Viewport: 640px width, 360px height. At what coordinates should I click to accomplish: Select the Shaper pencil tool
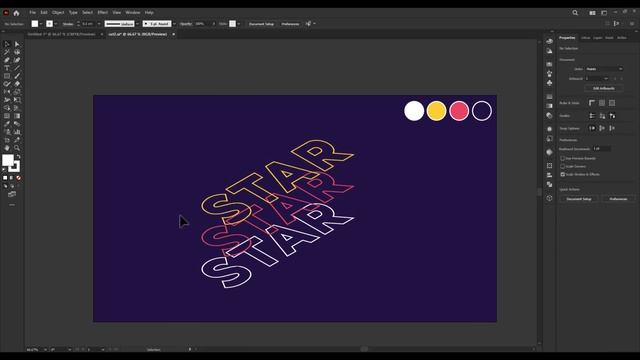tap(7, 84)
